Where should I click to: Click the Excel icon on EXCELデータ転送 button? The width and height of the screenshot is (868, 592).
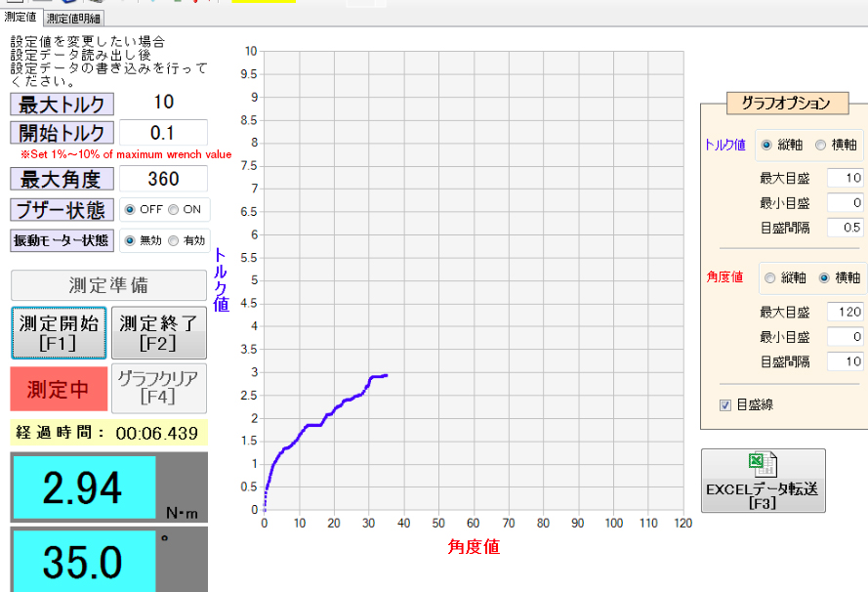(763, 465)
